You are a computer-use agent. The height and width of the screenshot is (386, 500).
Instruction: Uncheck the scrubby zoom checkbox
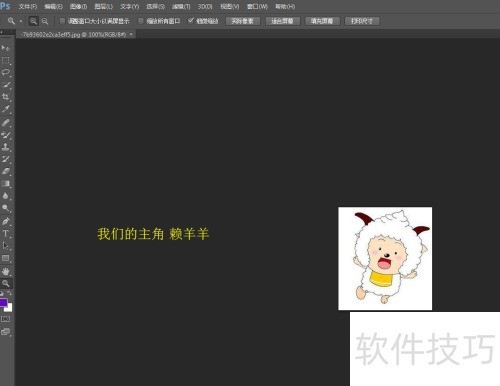click(191, 21)
